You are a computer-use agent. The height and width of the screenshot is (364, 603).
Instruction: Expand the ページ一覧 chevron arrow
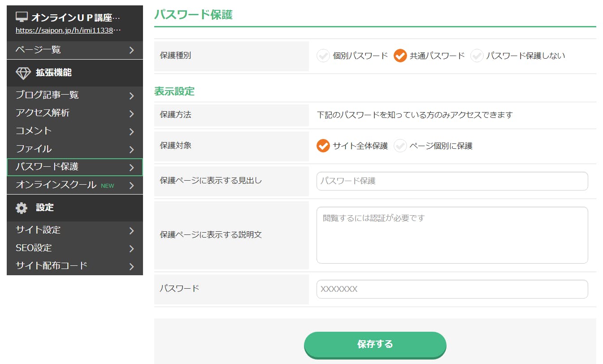point(131,50)
